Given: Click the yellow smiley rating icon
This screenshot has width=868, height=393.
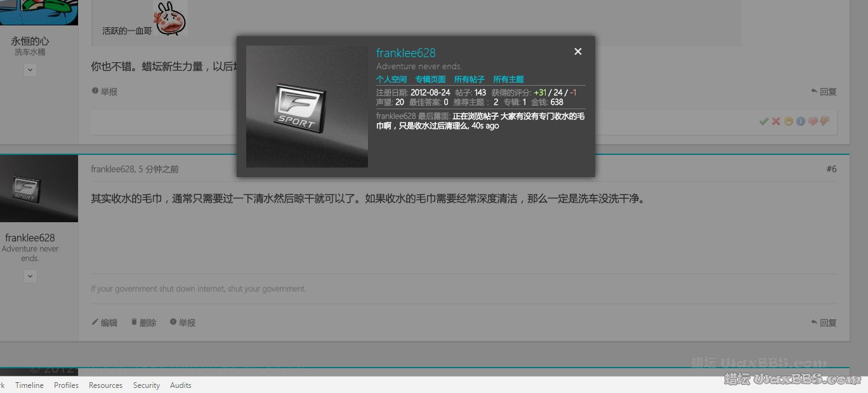Looking at the screenshot, I should (x=789, y=121).
